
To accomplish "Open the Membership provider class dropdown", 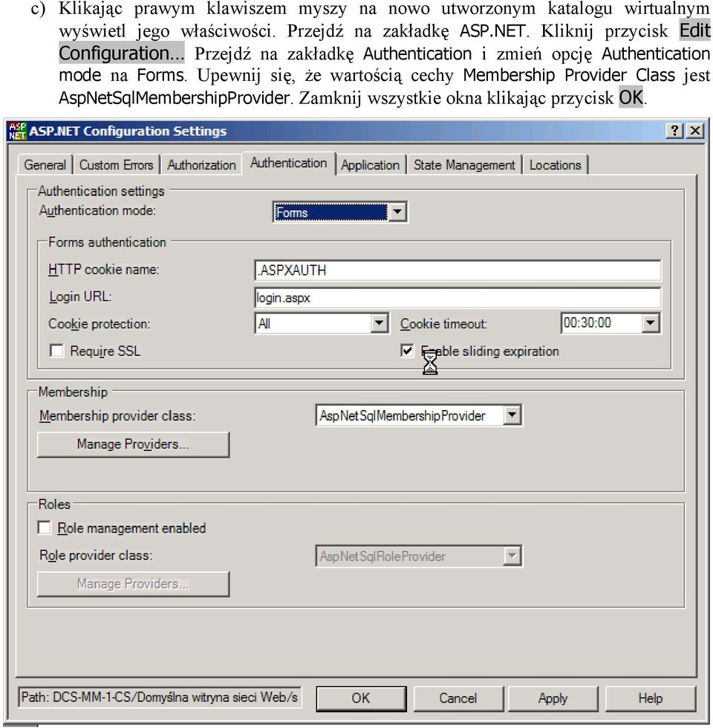I will (x=512, y=415).
